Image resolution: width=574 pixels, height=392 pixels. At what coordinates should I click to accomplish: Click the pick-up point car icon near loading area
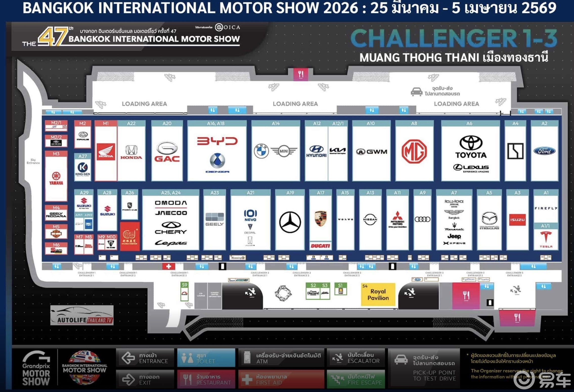(x=416, y=91)
